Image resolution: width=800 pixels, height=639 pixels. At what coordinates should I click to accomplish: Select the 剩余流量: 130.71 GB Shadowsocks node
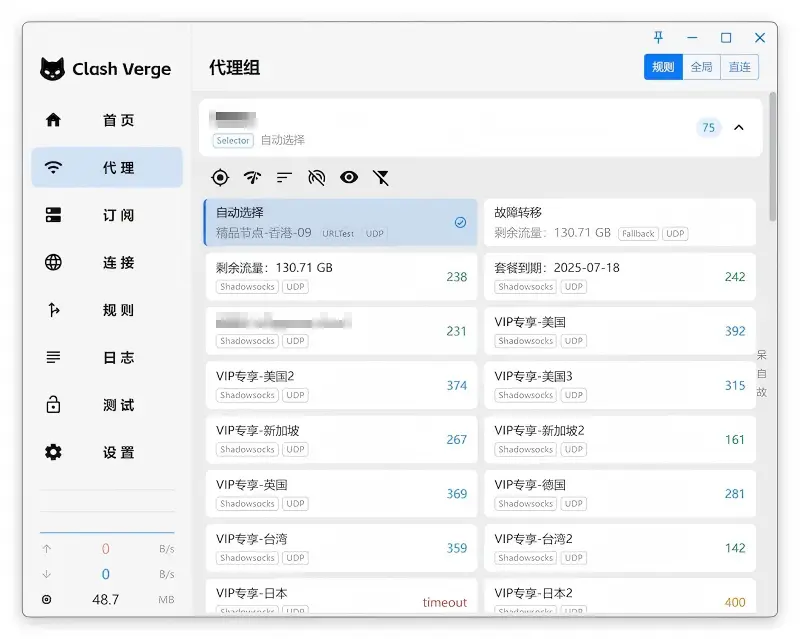pyautogui.click(x=341, y=277)
